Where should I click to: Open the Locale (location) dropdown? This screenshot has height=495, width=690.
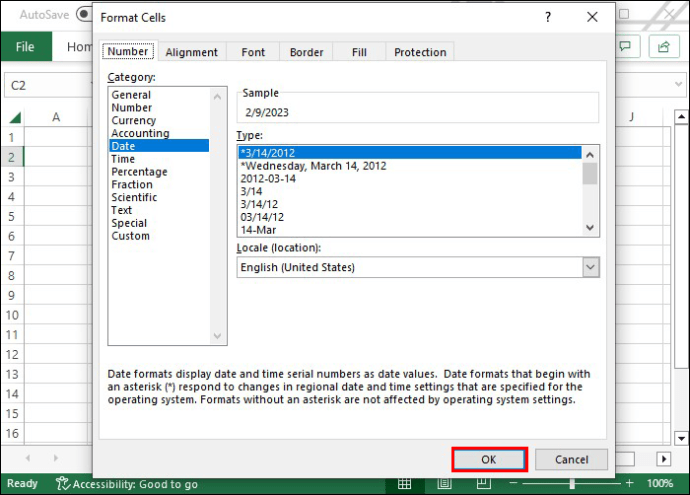(590, 267)
